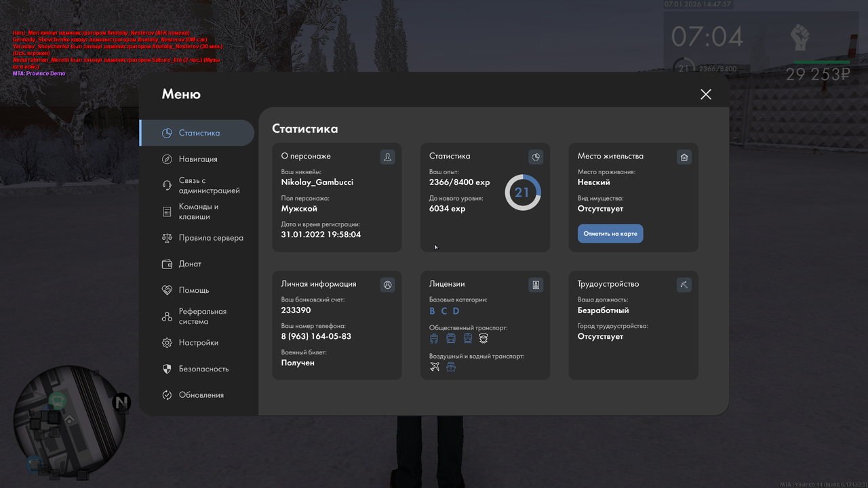Click the compass icon beside Навигация
This screenshot has width=868, height=488.
(x=167, y=159)
